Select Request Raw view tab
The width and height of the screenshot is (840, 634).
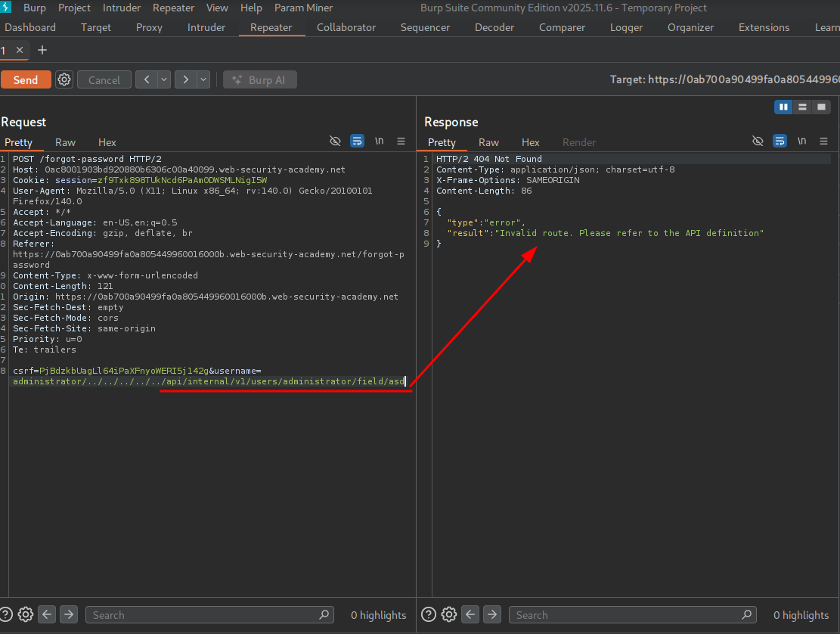click(65, 142)
